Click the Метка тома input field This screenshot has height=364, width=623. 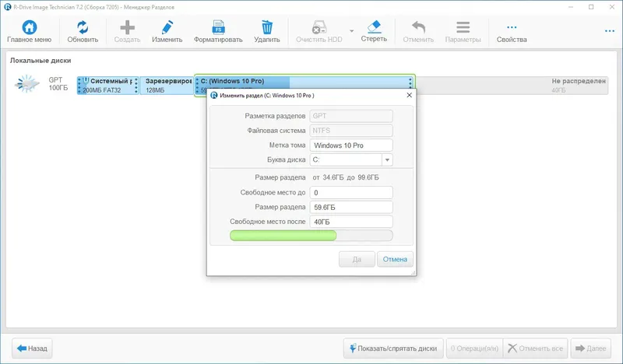point(351,145)
